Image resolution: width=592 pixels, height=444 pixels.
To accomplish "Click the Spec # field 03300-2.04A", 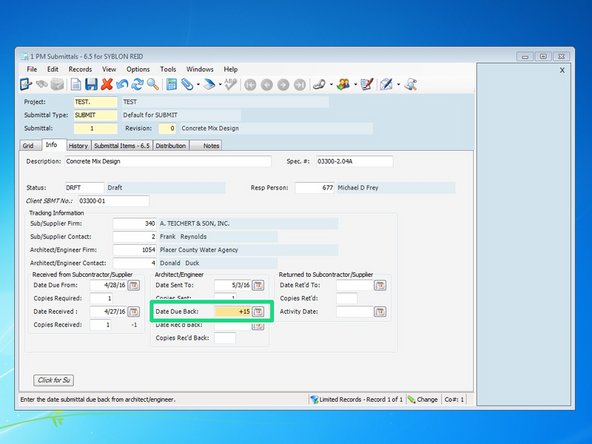I will click(355, 162).
